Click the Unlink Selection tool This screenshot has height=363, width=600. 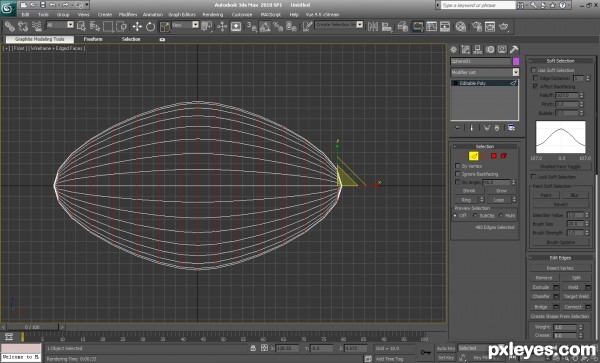pos(23,26)
